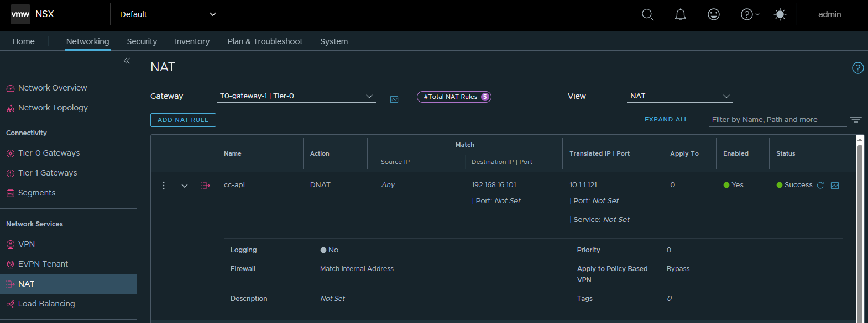Open the Default project dropdown
Viewport: 868px width, 323px height.
tap(168, 14)
